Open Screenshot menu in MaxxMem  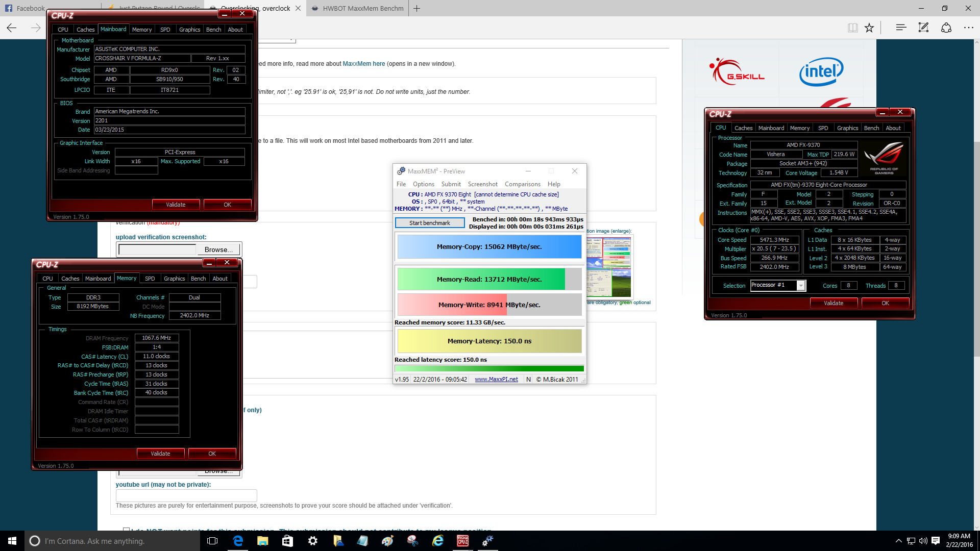click(483, 184)
